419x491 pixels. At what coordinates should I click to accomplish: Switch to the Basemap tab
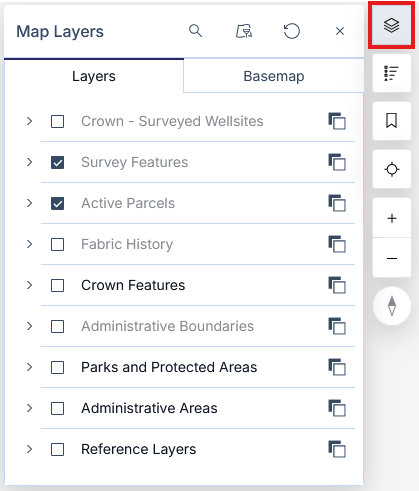(x=274, y=76)
